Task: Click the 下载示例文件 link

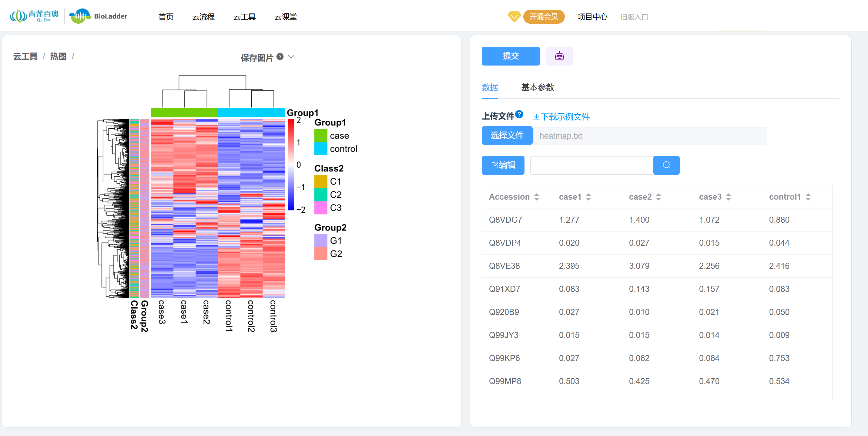Action: point(561,117)
